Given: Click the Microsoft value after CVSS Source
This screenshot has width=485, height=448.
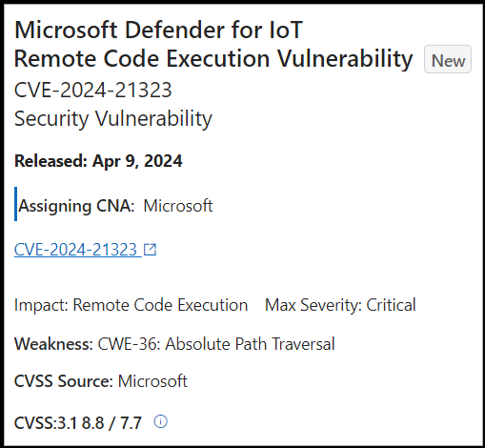Looking at the screenshot, I should [x=152, y=381].
